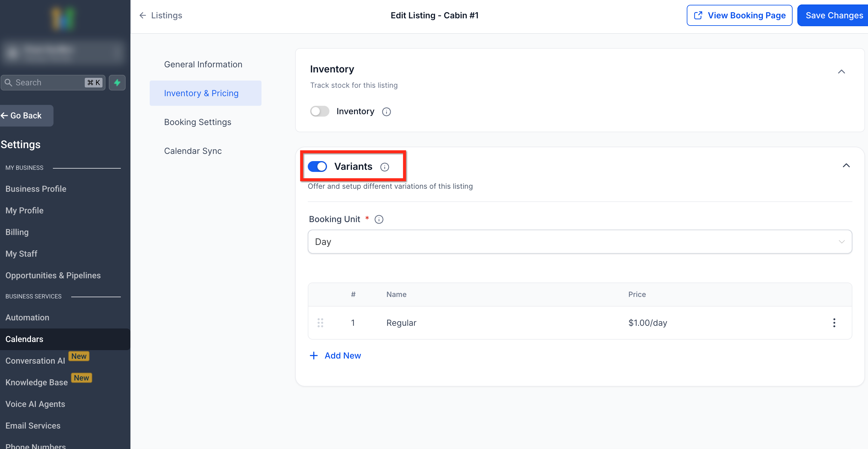Click the Booking Unit info icon
Screen dimensions: 868x449
(379, 219)
